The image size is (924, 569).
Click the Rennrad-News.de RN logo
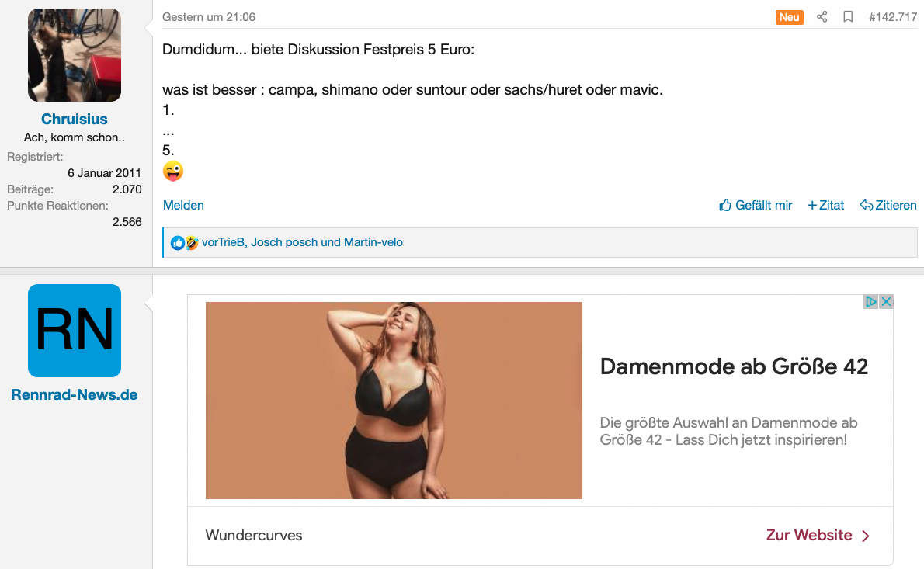[75, 331]
